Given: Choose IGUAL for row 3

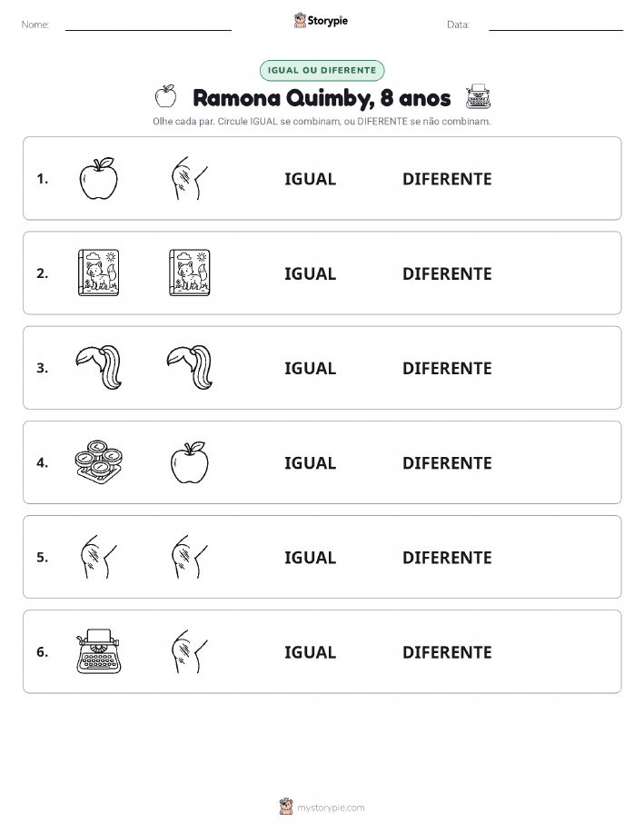Looking at the screenshot, I should 311,368.
